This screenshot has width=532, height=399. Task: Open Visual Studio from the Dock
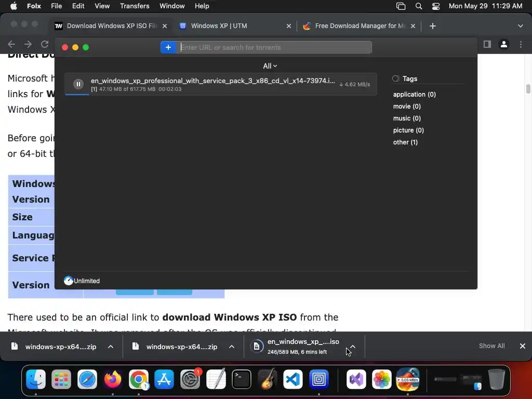pyautogui.click(x=356, y=379)
